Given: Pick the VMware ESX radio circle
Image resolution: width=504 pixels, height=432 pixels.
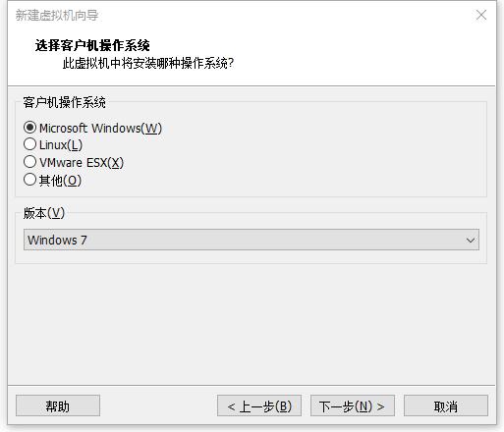Looking at the screenshot, I should (x=29, y=162).
